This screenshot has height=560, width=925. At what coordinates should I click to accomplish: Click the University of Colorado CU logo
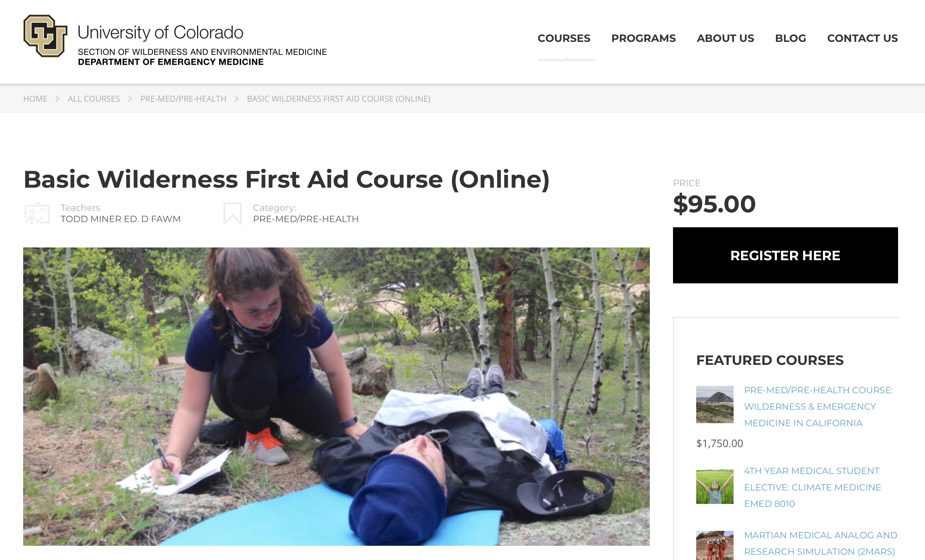point(45,36)
